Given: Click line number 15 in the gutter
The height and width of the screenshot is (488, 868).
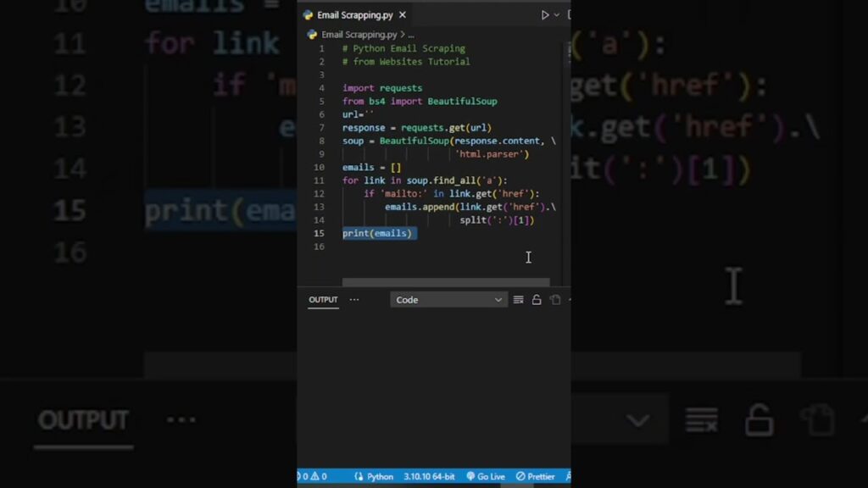Looking at the screenshot, I should pyautogui.click(x=319, y=233).
